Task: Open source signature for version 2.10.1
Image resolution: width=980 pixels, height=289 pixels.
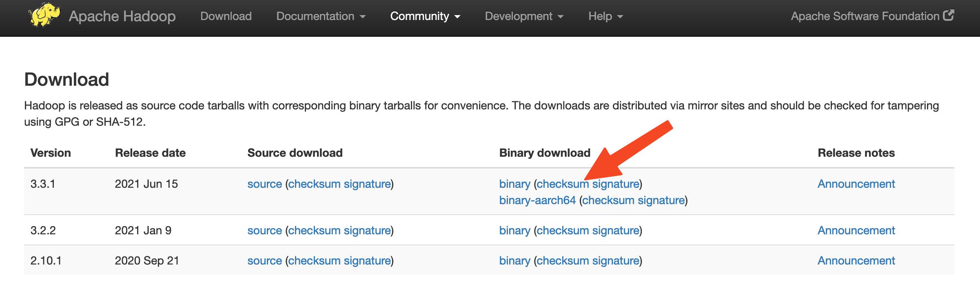Action: click(367, 261)
